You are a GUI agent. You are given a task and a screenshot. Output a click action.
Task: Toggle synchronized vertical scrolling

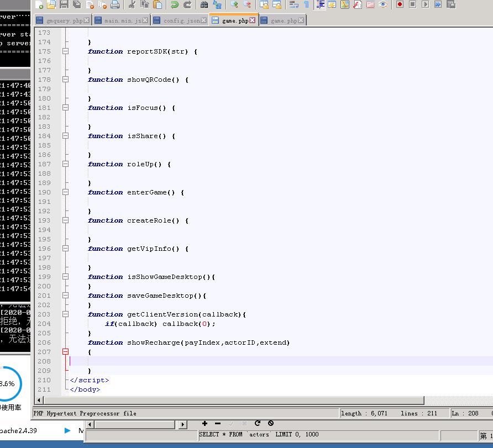click(264, 4)
